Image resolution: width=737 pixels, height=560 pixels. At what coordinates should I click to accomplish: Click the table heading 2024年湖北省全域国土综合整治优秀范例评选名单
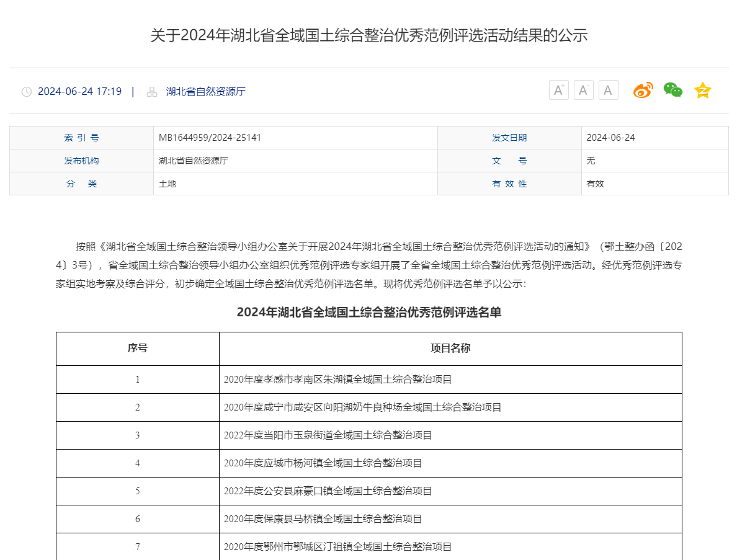(x=368, y=313)
